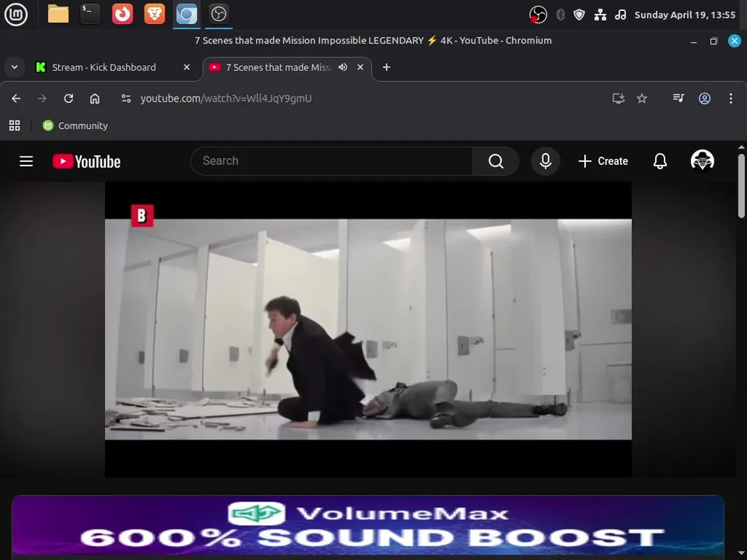Open the Linux Mint start menu

tap(16, 15)
